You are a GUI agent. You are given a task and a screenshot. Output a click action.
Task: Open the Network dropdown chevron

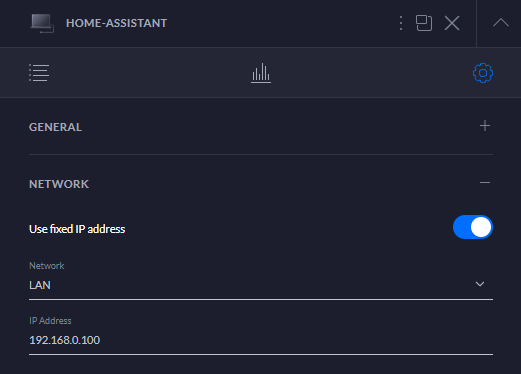coord(480,284)
